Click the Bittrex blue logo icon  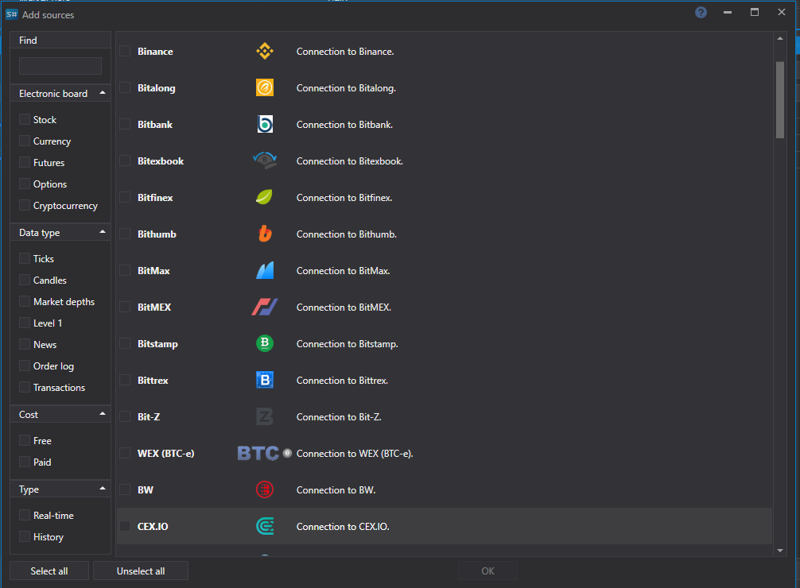pyautogui.click(x=264, y=380)
